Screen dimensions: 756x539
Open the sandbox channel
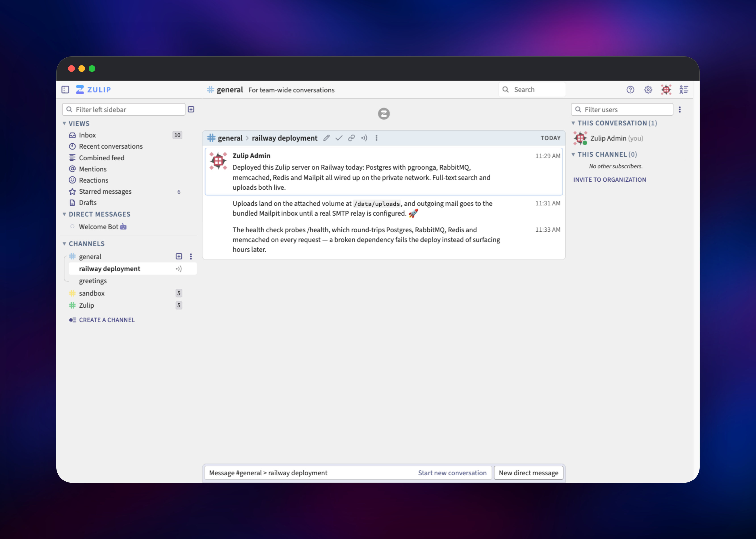[92, 293]
